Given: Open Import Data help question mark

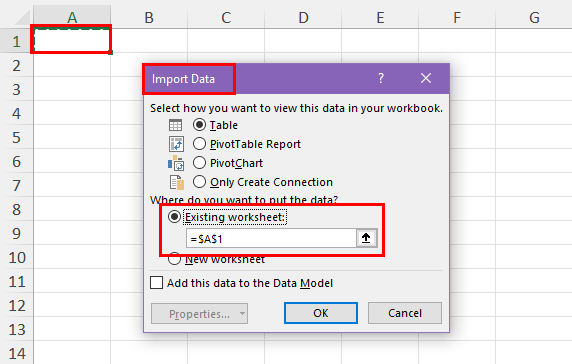Looking at the screenshot, I should (x=381, y=78).
